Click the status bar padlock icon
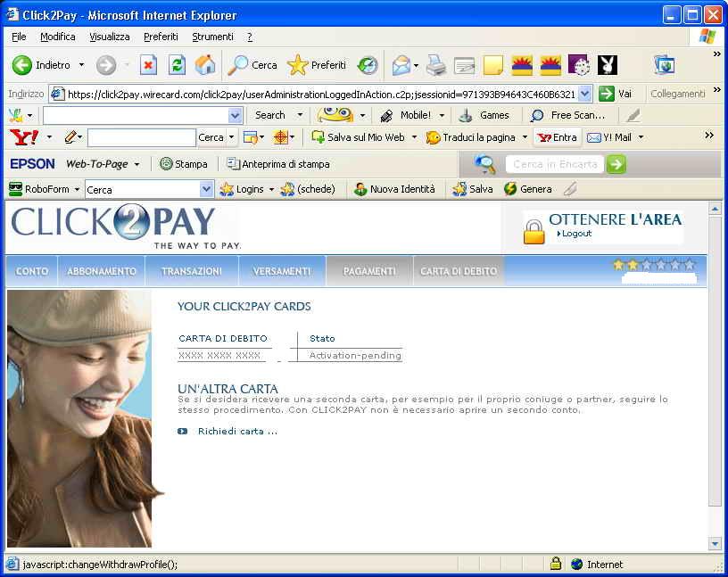 coord(555,564)
